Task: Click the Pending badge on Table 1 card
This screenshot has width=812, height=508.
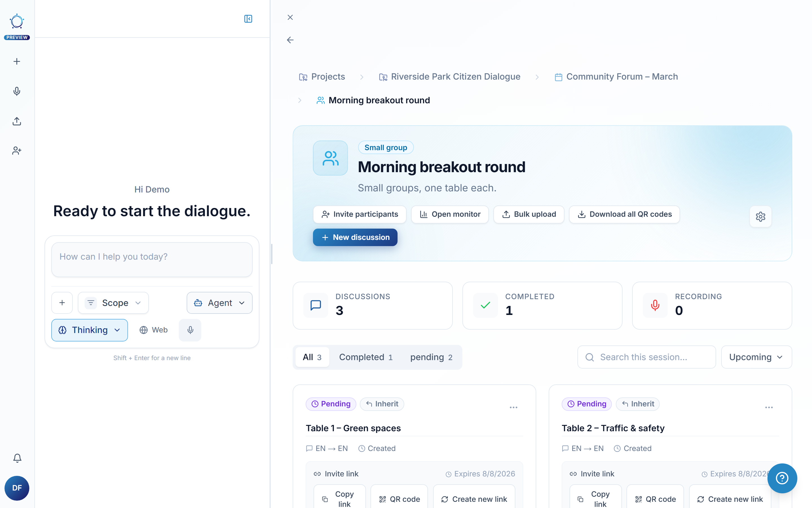Action: 331,404
